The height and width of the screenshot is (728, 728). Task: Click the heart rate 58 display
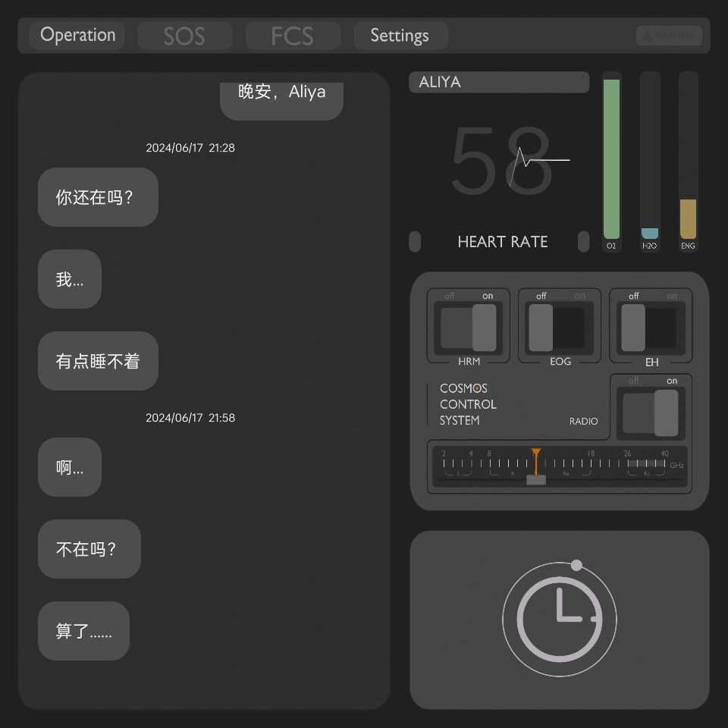click(x=501, y=160)
